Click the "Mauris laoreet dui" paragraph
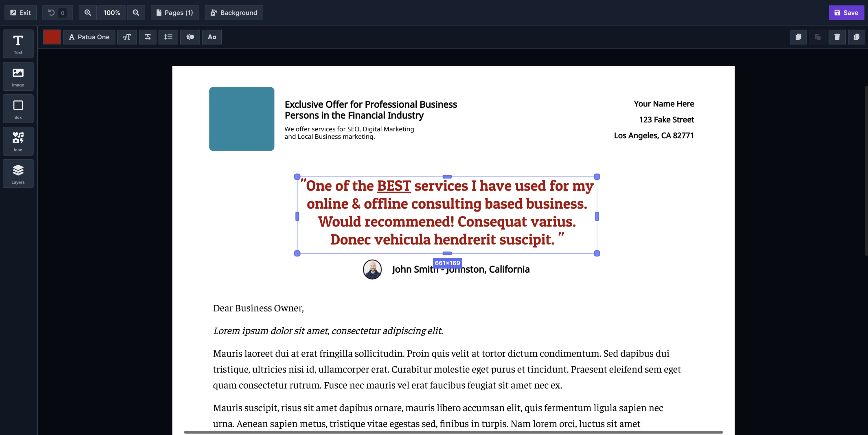The width and height of the screenshot is (868, 435). 447,369
